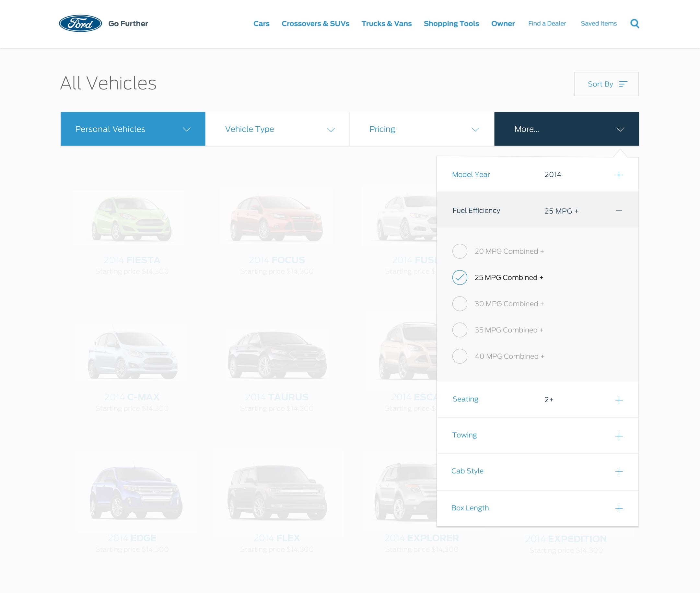Close the More... filter dropdown
700x593 pixels.
point(566,129)
